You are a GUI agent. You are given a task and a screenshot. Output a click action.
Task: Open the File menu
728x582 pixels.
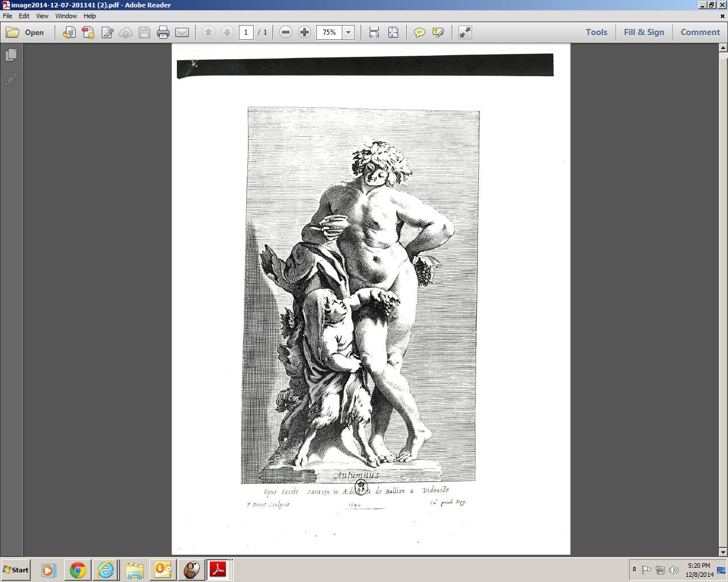7,16
